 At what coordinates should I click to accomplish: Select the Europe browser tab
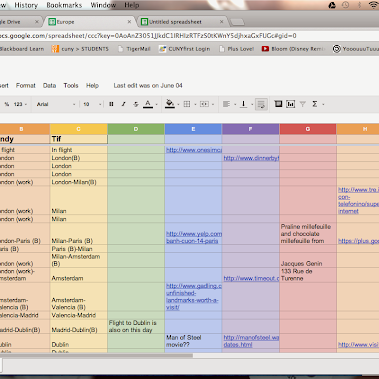(90, 22)
